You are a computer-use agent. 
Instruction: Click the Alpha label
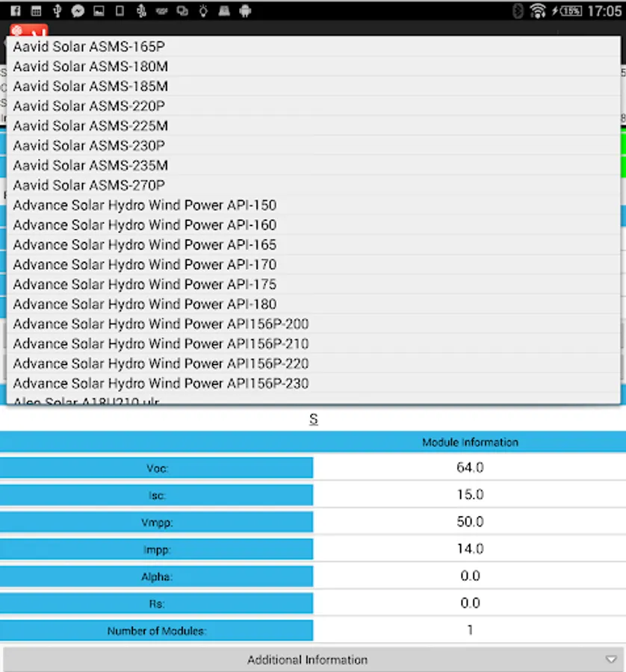coord(157,576)
